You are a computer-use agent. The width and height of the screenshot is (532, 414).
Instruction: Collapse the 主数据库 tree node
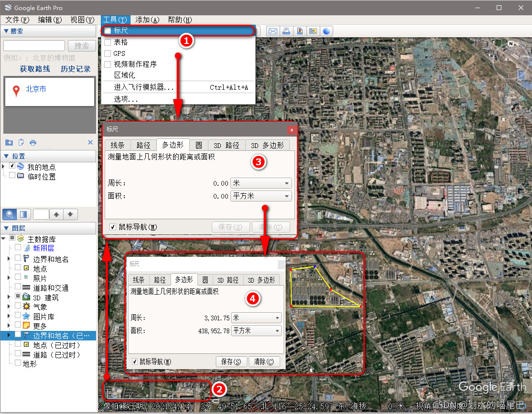pyautogui.click(x=4, y=239)
